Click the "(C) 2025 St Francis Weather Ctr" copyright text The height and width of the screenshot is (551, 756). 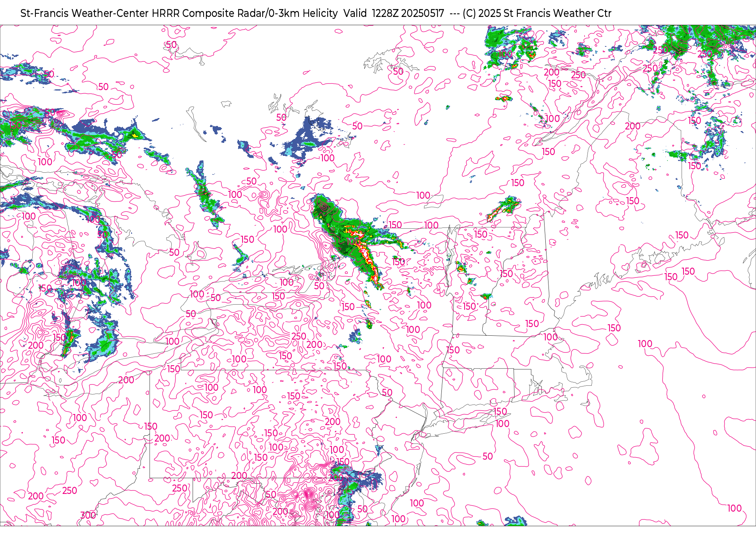[537, 13]
